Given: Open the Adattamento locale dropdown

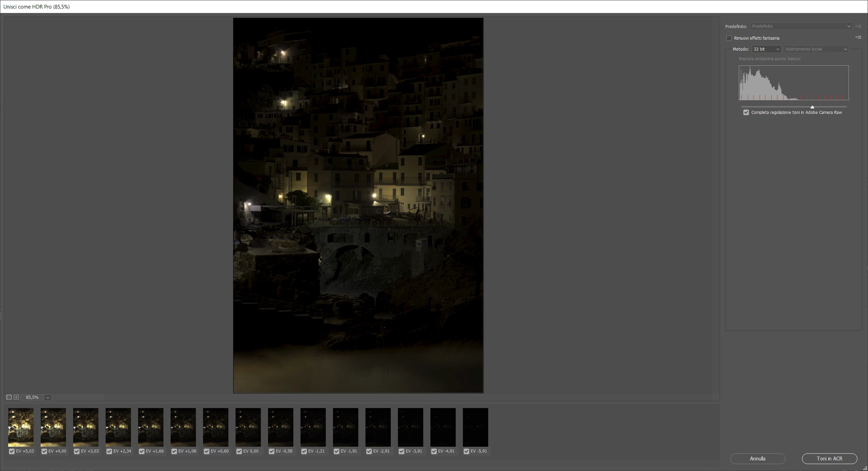Looking at the screenshot, I should point(816,49).
